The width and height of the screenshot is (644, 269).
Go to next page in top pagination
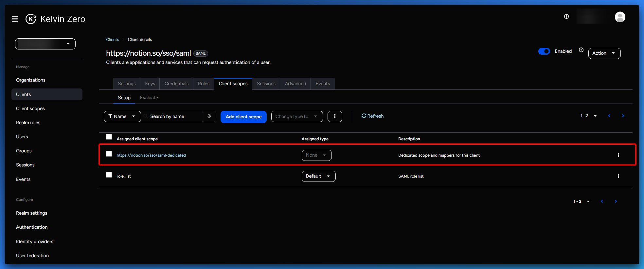tap(623, 116)
